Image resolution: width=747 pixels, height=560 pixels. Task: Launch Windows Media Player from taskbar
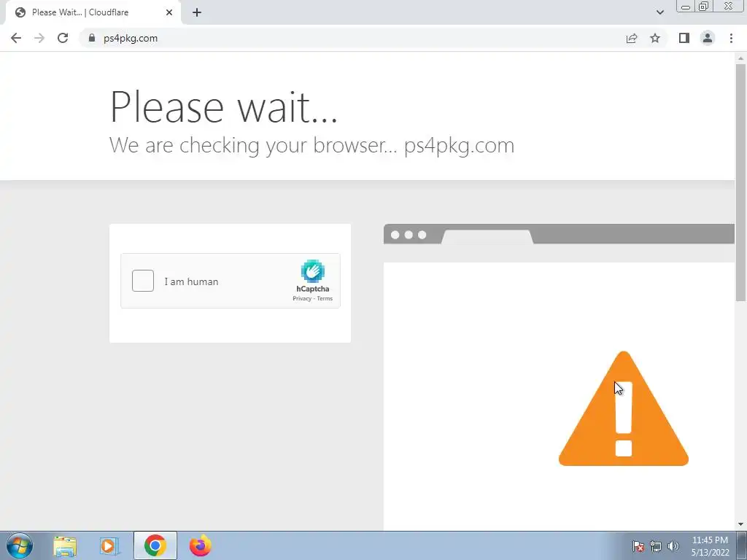pos(109,546)
